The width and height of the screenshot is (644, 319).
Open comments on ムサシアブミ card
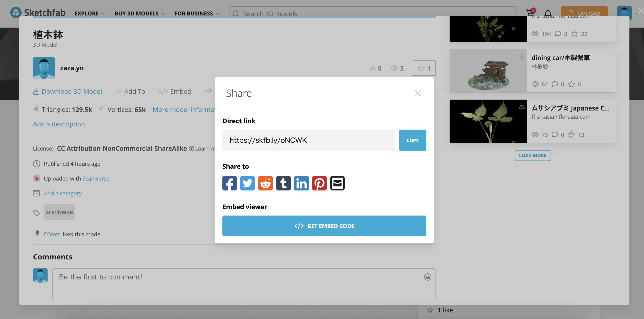pyautogui.click(x=555, y=135)
